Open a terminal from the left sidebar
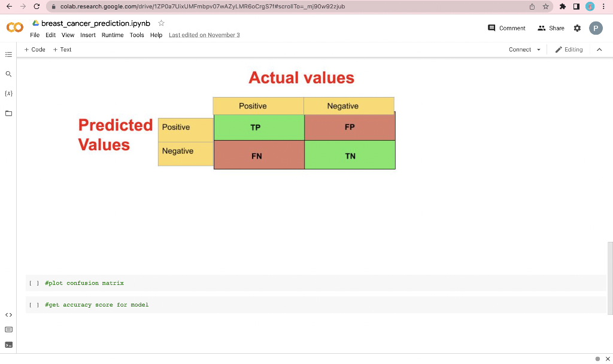The width and height of the screenshot is (613, 364). coord(8,344)
